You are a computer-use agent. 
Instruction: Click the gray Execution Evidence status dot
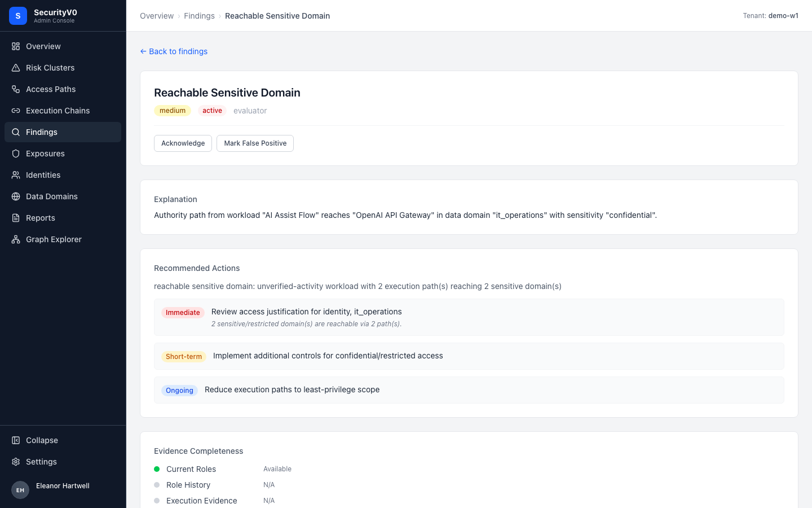(157, 501)
